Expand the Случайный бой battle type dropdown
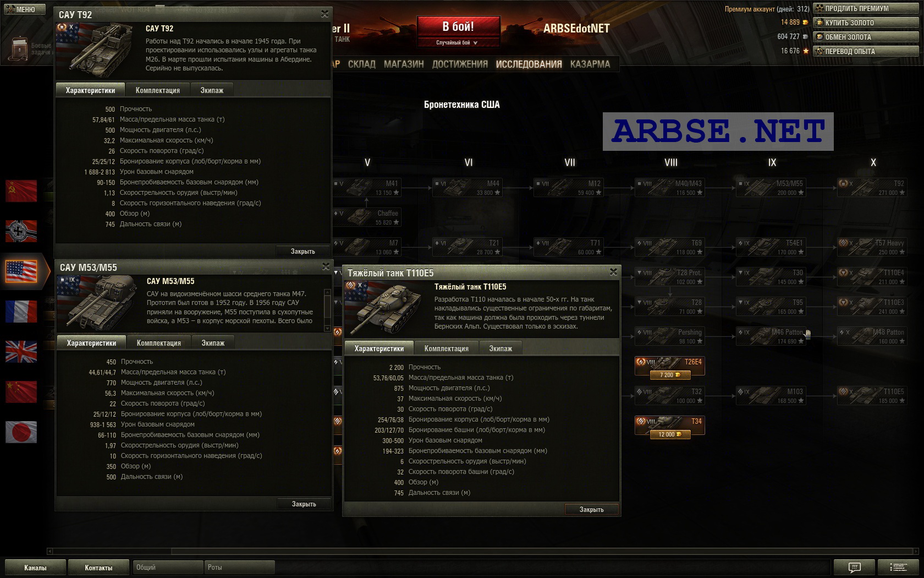This screenshot has width=924, height=578. (x=458, y=42)
